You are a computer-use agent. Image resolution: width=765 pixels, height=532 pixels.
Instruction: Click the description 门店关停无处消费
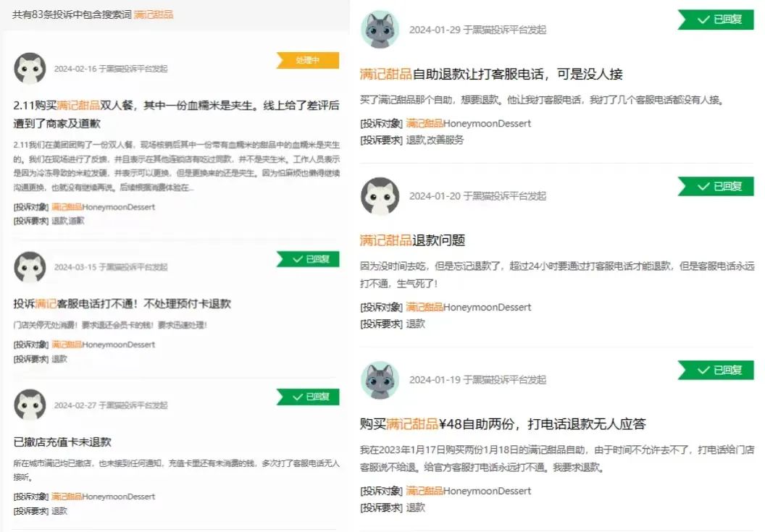[110, 325]
